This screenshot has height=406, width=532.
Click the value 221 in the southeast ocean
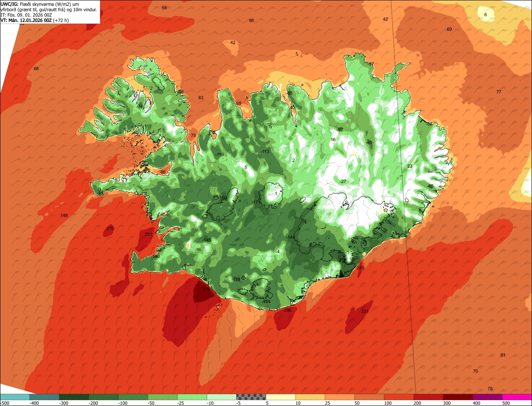(365, 311)
